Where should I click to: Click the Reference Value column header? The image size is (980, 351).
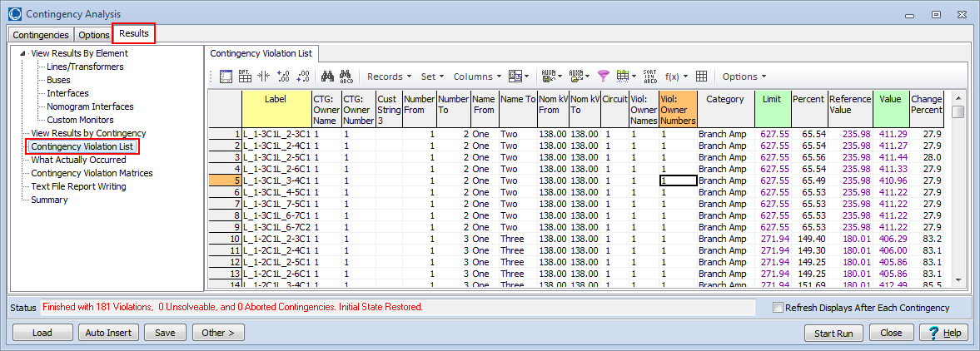(x=850, y=109)
